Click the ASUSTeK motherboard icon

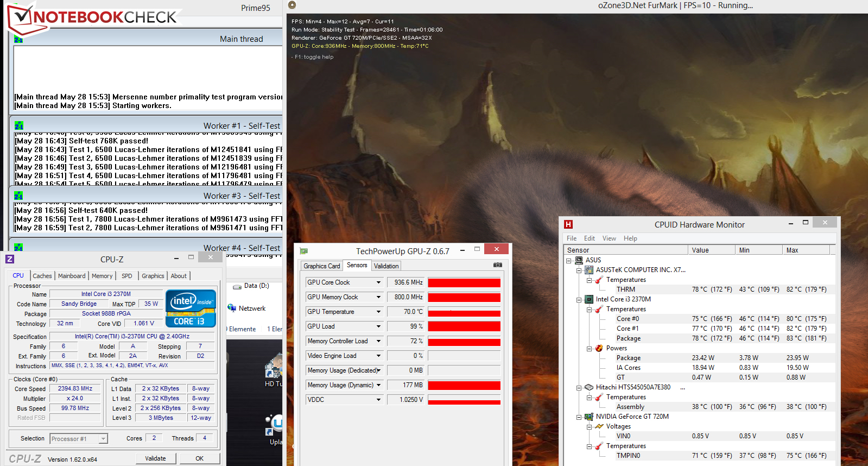pyautogui.click(x=589, y=270)
